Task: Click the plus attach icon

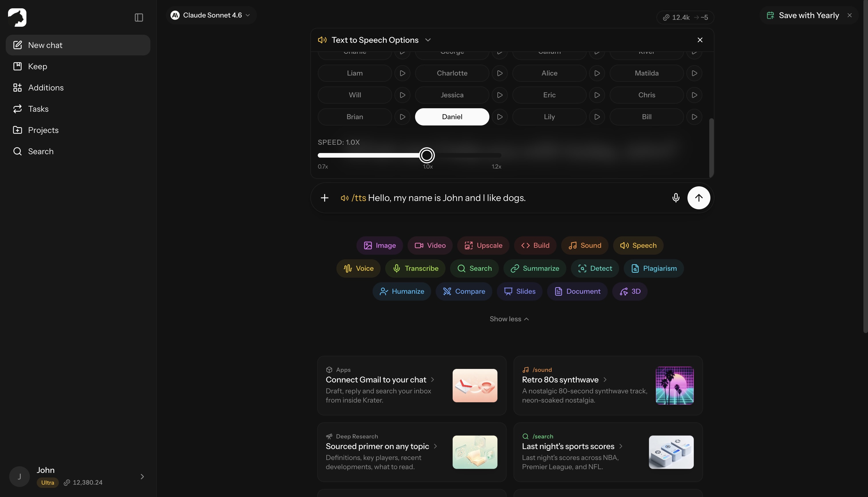Action: click(324, 198)
